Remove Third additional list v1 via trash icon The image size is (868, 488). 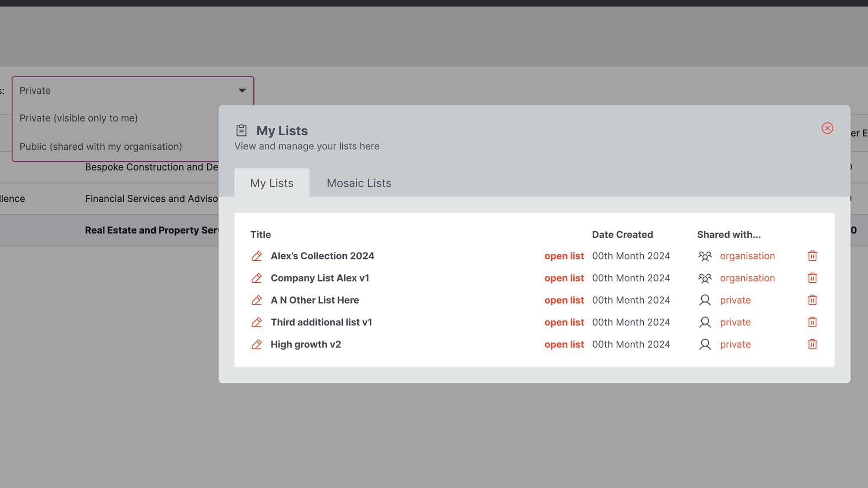tap(812, 322)
